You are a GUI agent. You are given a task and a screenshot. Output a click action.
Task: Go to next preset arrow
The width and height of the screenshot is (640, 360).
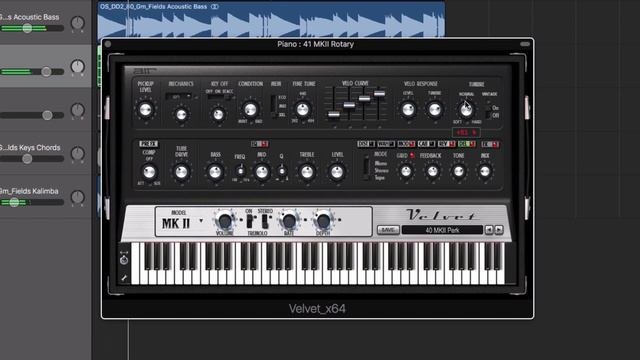(499, 230)
